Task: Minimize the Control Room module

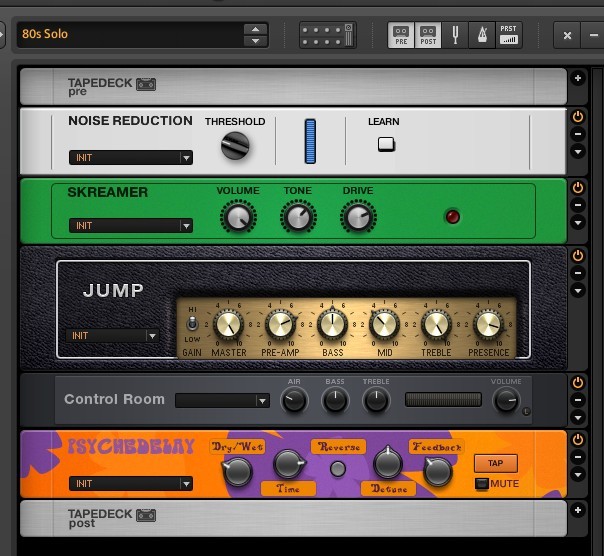Action: coord(578,400)
